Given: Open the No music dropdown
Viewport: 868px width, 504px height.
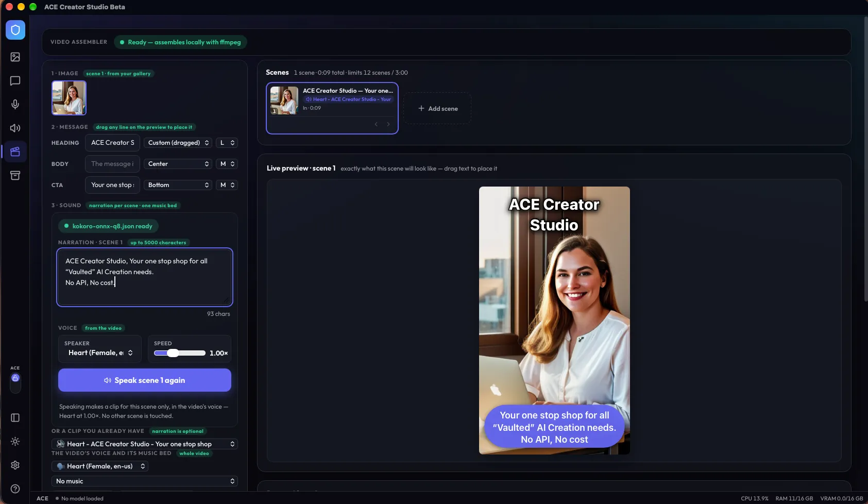Looking at the screenshot, I should (x=145, y=481).
